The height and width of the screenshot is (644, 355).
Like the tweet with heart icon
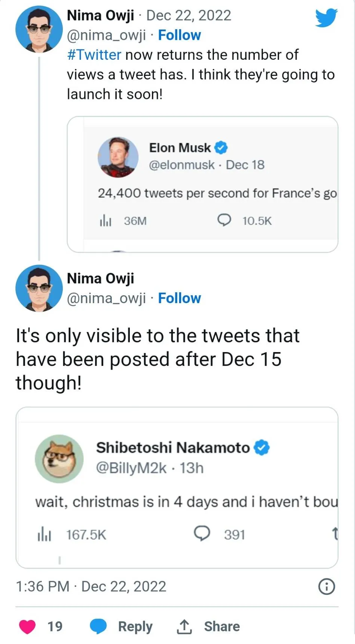pyautogui.click(x=27, y=626)
